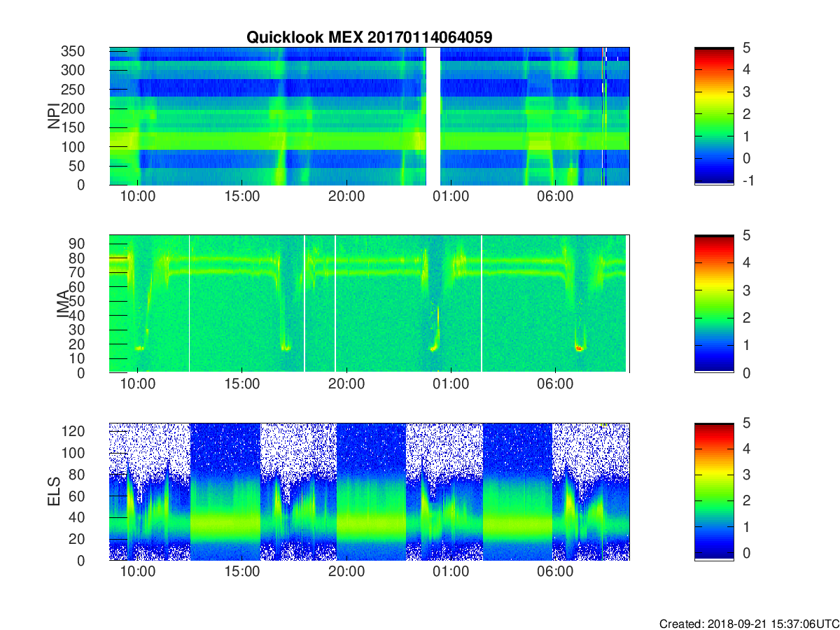
Task: Click the IMA y-axis label
Action: (x=62, y=304)
